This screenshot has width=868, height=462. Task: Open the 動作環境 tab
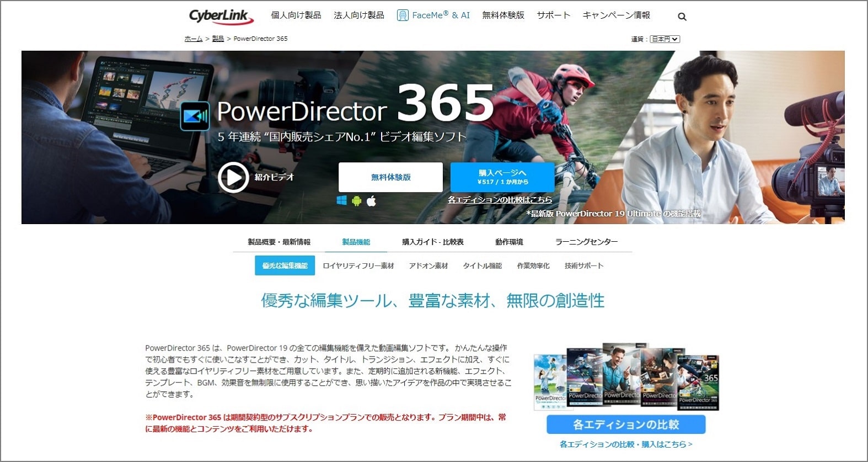coord(509,242)
